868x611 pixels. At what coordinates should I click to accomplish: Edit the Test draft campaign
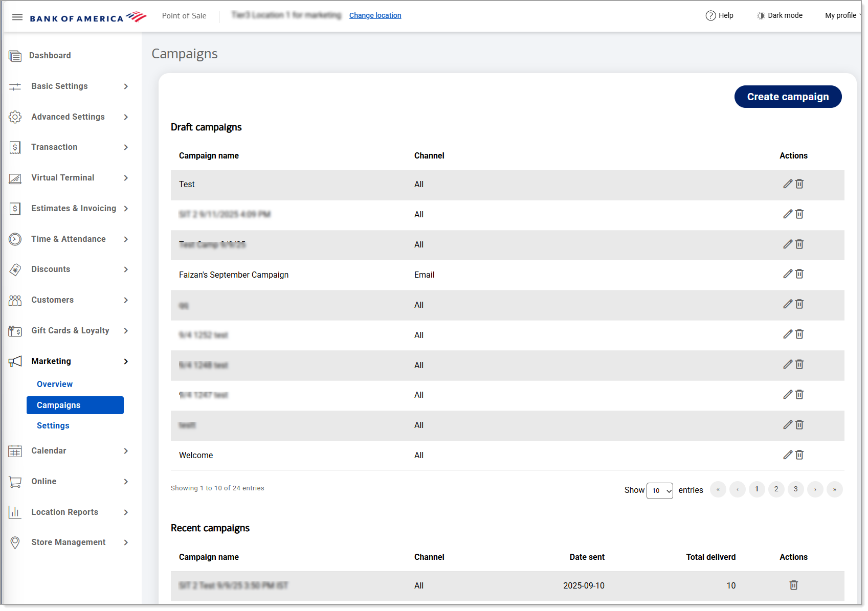(787, 184)
